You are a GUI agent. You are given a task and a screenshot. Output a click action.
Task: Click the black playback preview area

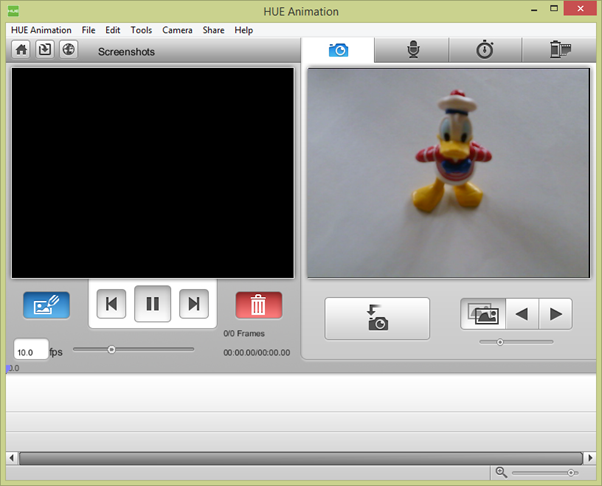(153, 173)
